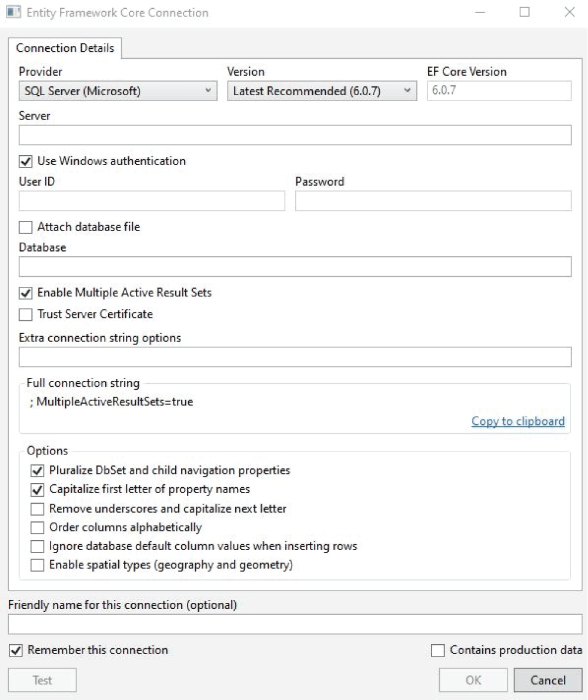Image resolution: width=588 pixels, height=700 pixels.
Task: Disable Enable Multiple Active Result Sets
Action: click(26, 293)
